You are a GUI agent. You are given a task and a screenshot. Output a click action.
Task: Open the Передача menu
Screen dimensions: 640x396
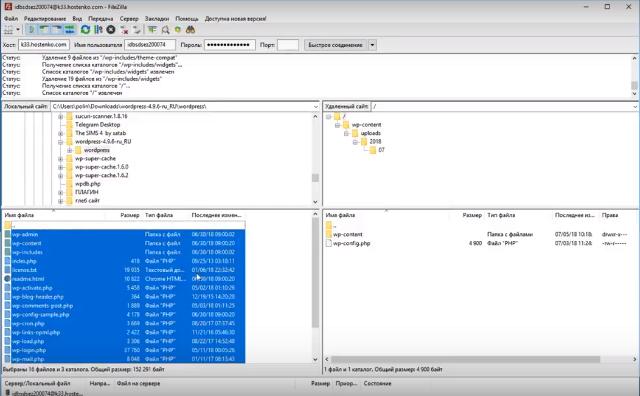(100, 19)
